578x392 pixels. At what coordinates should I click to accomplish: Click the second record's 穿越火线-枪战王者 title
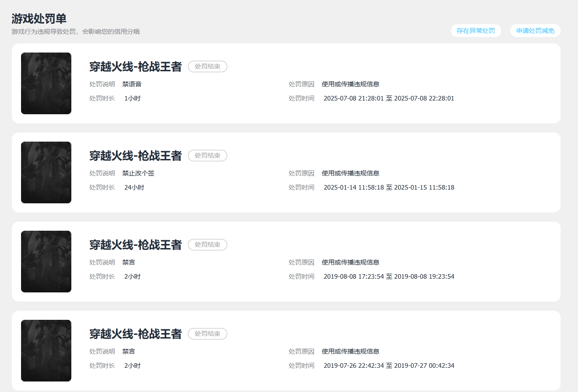click(x=136, y=155)
